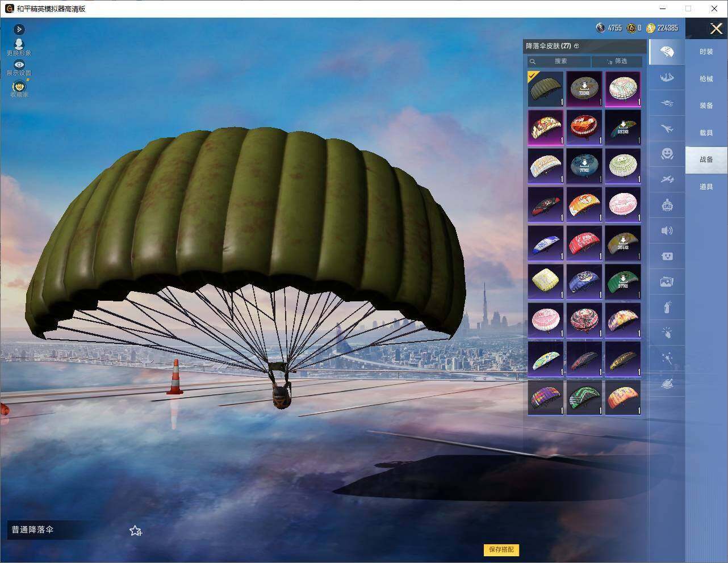This screenshot has height=563, width=728.
Task: Open the smiley emote category icon
Action: (667, 154)
